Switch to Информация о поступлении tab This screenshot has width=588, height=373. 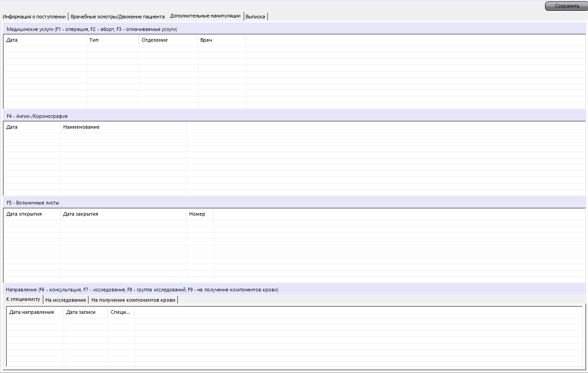coord(35,17)
